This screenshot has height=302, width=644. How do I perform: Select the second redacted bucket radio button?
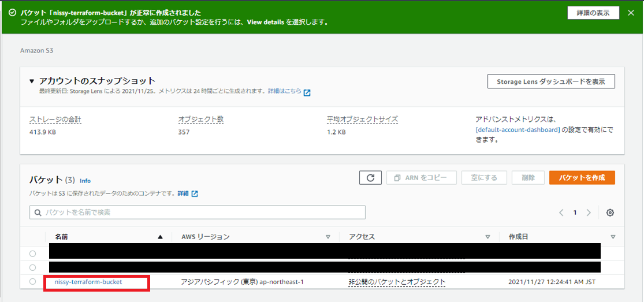click(x=32, y=267)
